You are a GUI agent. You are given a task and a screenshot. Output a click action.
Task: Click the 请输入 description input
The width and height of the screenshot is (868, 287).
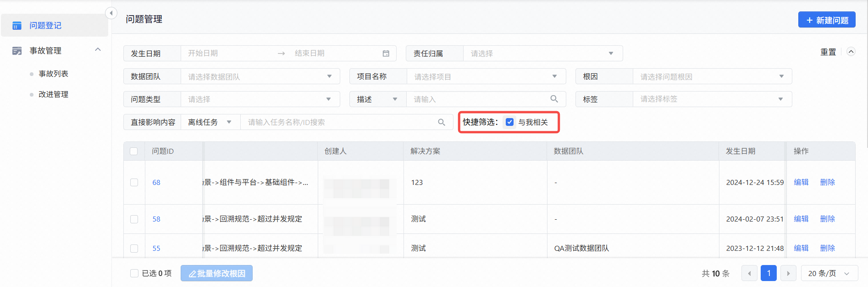pyautogui.click(x=477, y=99)
